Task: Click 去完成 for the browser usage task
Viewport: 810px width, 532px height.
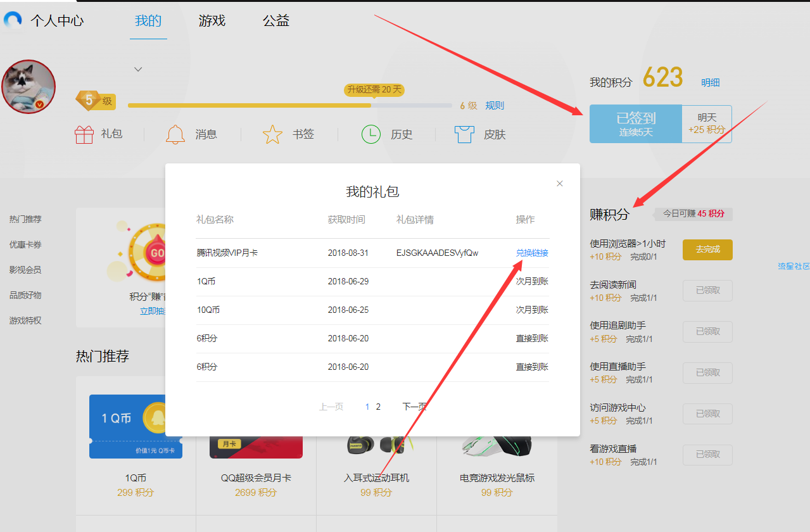Action: pos(707,250)
